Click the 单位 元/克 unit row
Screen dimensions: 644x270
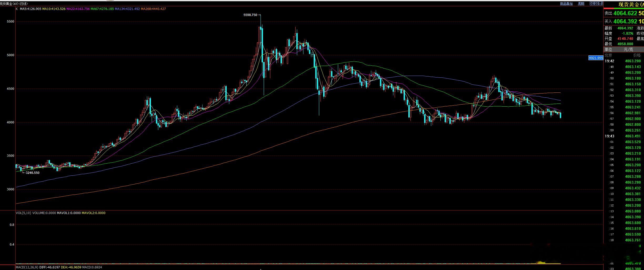click(x=623, y=49)
